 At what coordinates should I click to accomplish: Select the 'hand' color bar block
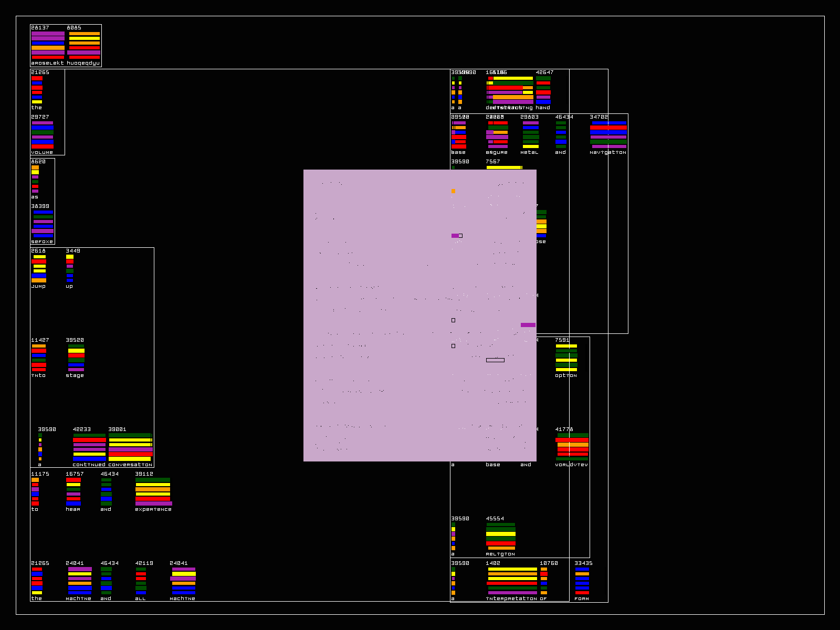tap(543, 90)
